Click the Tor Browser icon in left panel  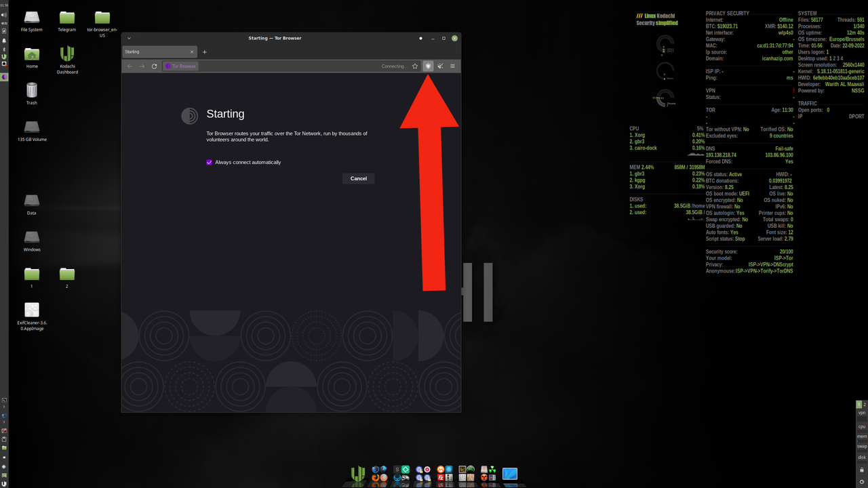[x=4, y=77]
